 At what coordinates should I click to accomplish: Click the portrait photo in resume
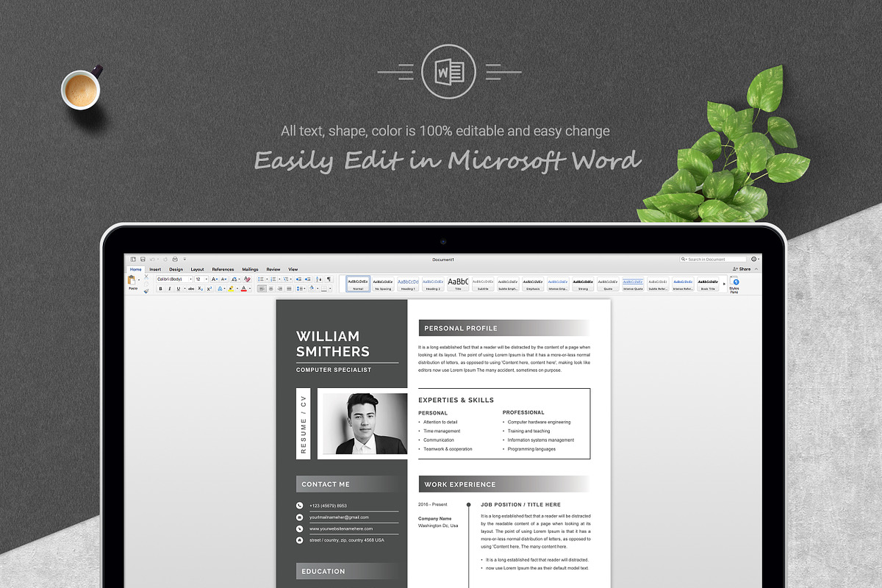click(x=365, y=423)
